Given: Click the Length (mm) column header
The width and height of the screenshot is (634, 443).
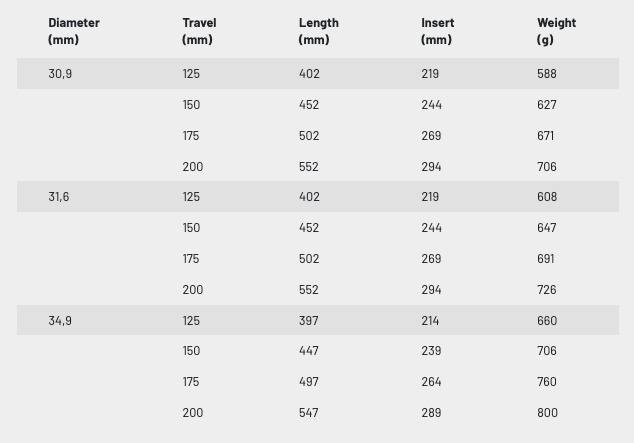Looking at the screenshot, I should tap(318, 31).
